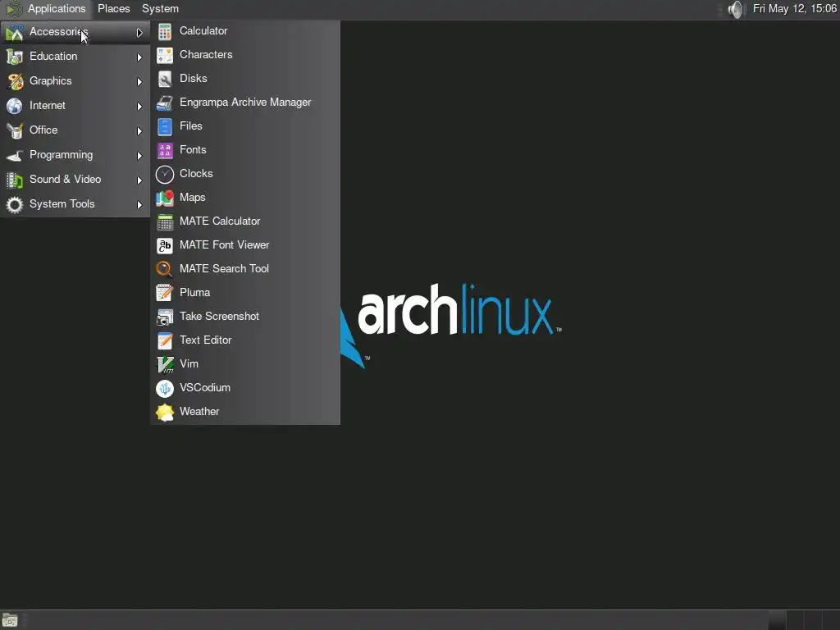Open MATE Search Tool magnifier icon
840x630 pixels.
pos(164,269)
